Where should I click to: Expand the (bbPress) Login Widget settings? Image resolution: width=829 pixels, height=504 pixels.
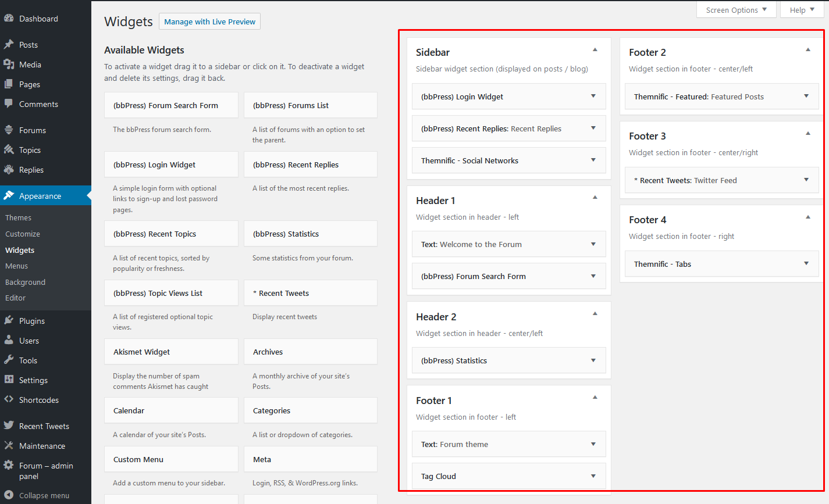(x=593, y=96)
